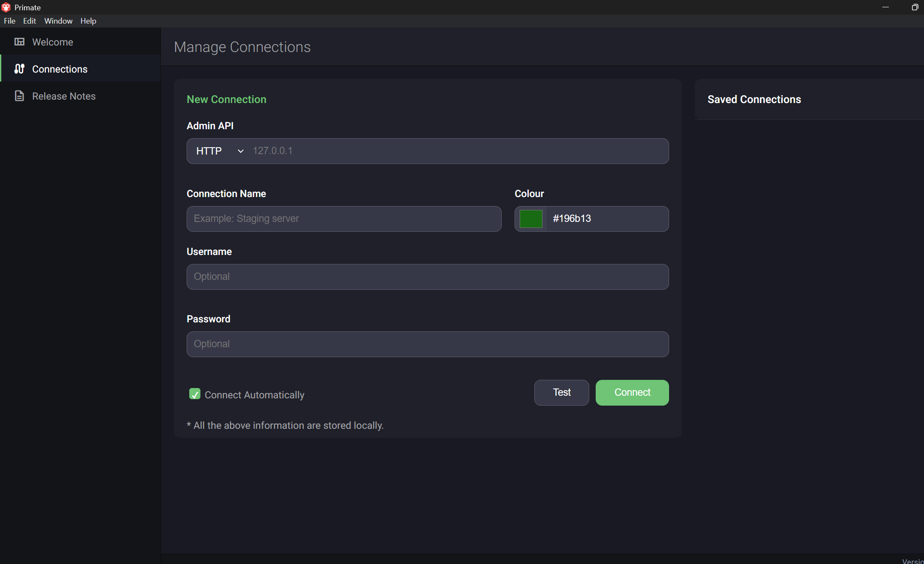Click the Saved Connections heading

coord(754,99)
